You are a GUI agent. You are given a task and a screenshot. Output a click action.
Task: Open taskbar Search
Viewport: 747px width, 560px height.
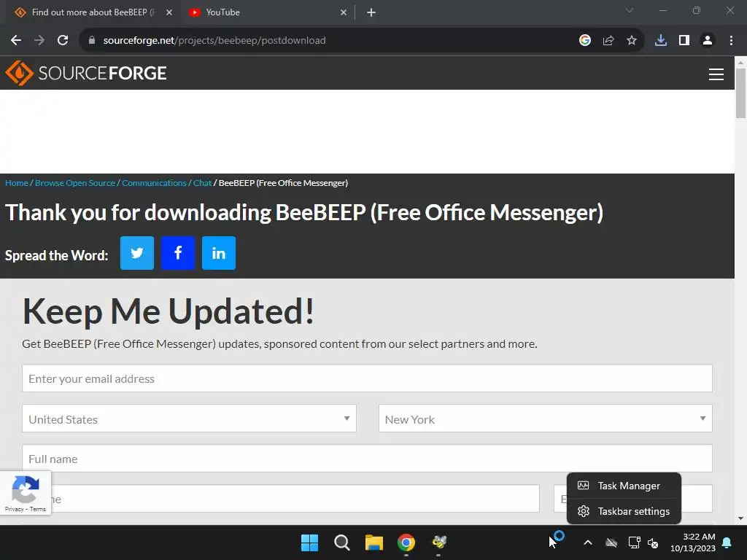click(x=342, y=542)
